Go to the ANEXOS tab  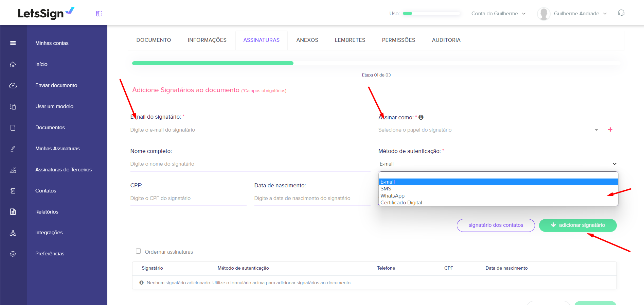[x=307, y=40]
